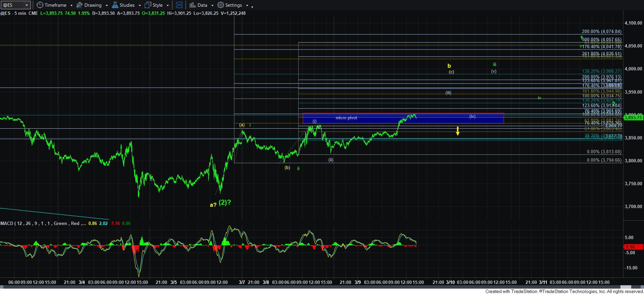
Task: Open the Drawing menu
Action: [x=92, y=5]
